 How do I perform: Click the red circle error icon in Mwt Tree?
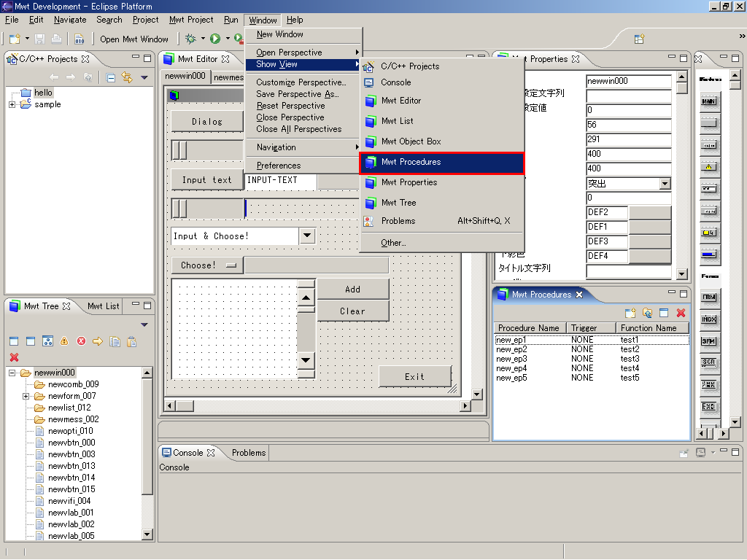pos(82,341)
